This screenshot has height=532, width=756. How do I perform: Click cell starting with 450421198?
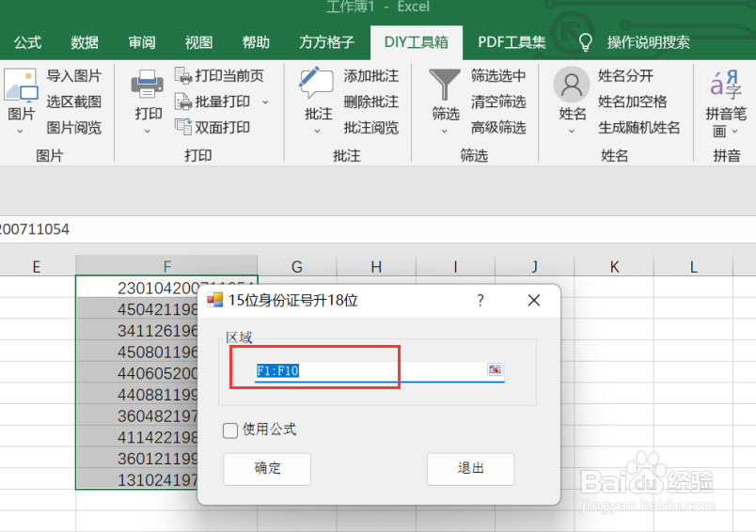(x=137, y=309)
